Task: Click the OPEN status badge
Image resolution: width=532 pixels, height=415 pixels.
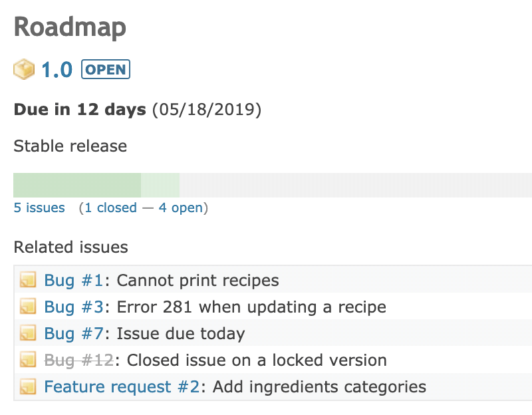Action: pos(106,69)
